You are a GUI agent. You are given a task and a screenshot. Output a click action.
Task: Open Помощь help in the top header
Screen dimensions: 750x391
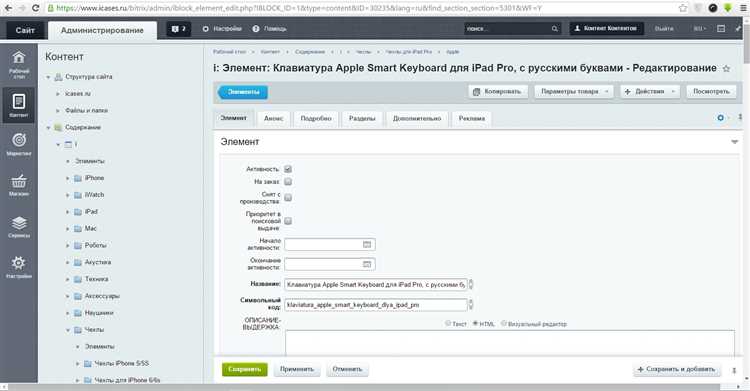pyautogui.click(x=269, y=29)
